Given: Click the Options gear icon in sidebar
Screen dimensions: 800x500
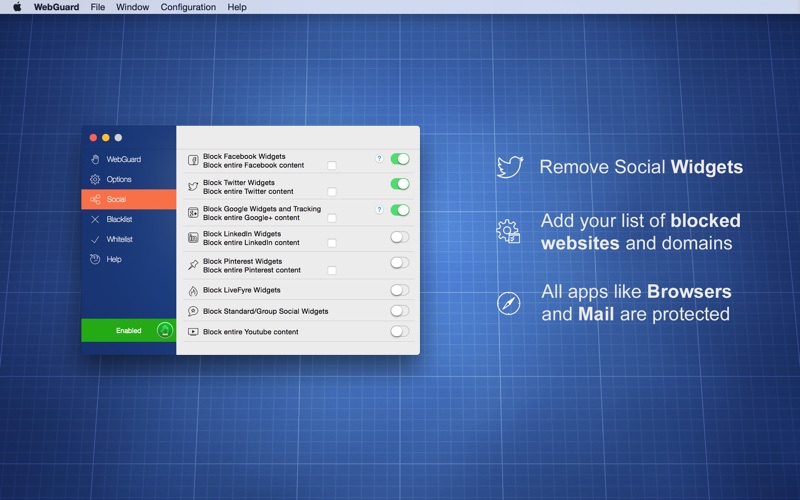Looking at the screenshot, I should 95,179.
